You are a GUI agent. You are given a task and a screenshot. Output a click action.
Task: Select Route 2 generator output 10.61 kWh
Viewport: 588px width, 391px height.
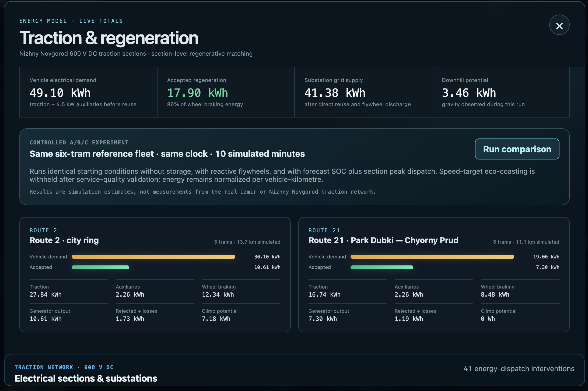tap(45, 319)
